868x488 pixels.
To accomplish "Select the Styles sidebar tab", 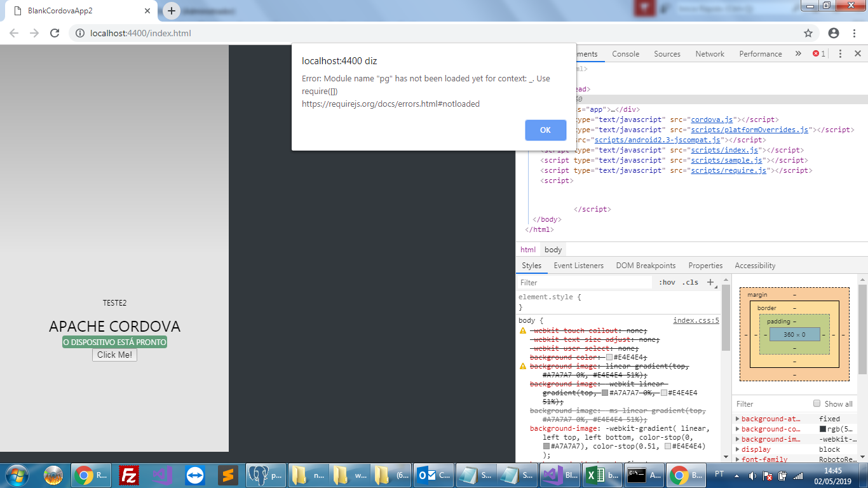I will [x=532, y=266].
